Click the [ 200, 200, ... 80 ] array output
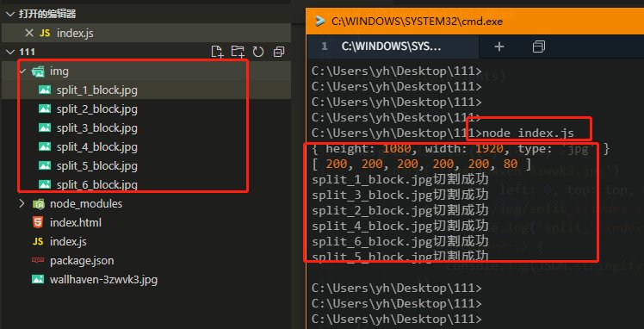Image resolution: width=644 pixels, height=329 pixels. pos(421,164)
